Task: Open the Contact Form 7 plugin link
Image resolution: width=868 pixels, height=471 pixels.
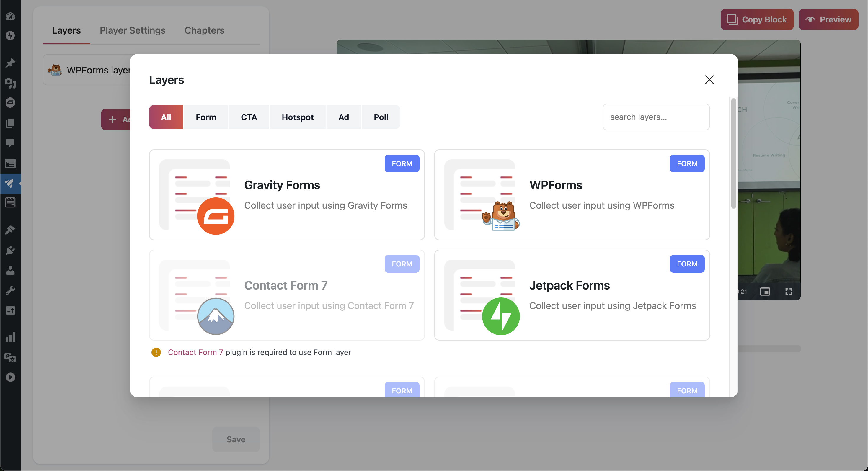Action: [195, 352]
